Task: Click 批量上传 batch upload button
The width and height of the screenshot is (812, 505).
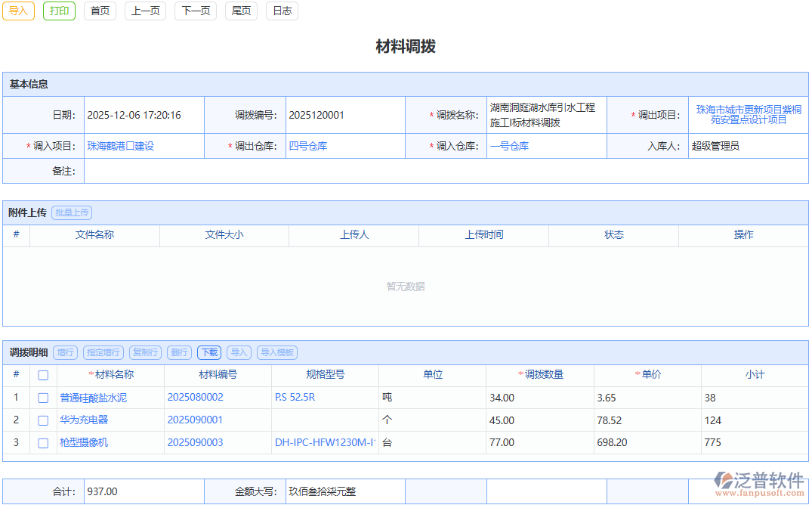Action: coord(72,212)
